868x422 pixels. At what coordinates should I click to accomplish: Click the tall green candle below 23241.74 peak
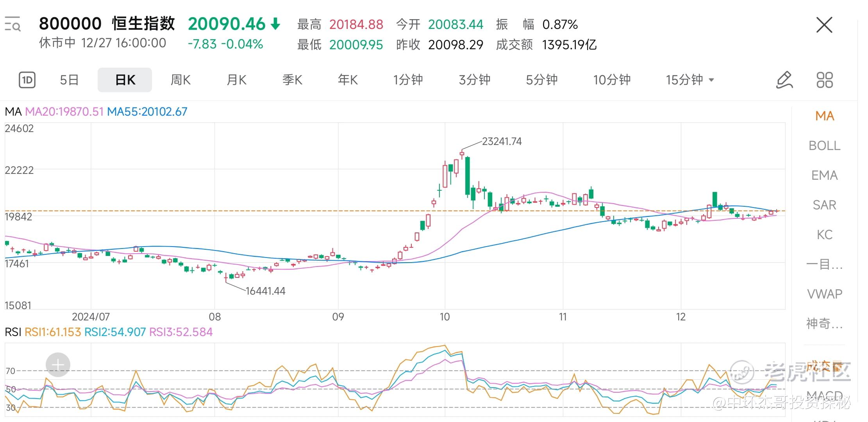coord(467,176)
